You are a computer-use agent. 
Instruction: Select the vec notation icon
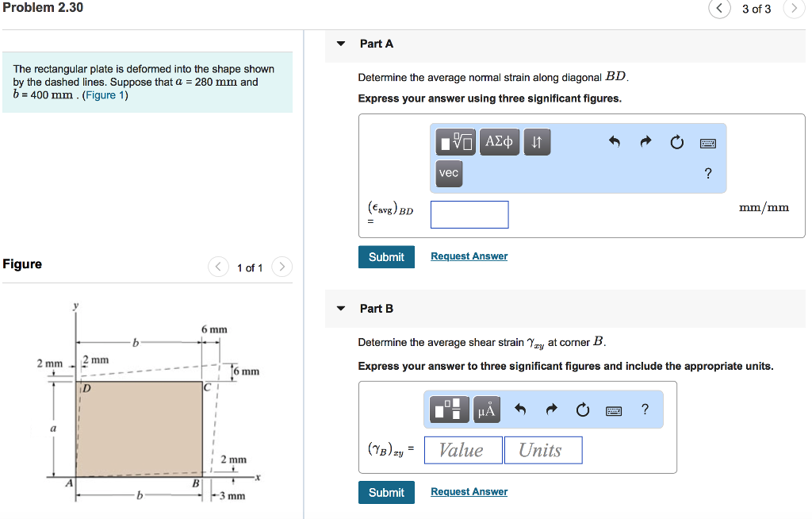coord(449,174)
